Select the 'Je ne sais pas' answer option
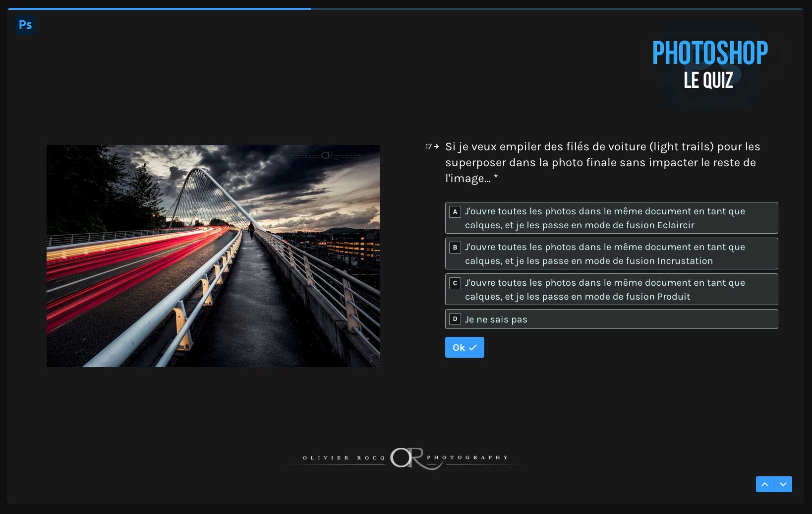Viewport: 812px width, 514px height. click(x=611, y=319)
